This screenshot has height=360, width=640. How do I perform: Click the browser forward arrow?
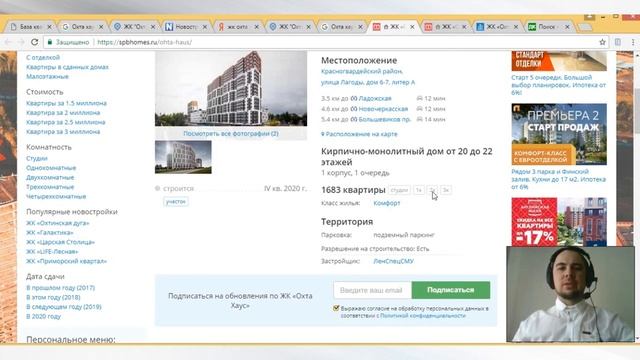click(x=22, y=42)
